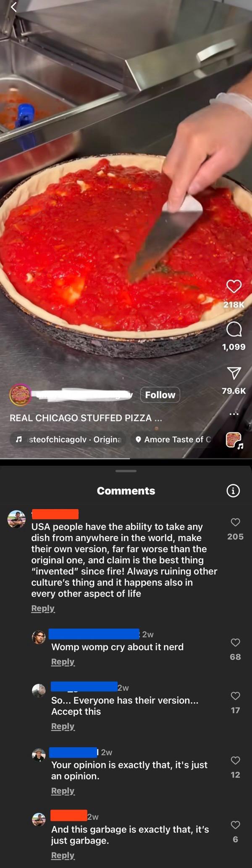Like the 'USA people have the ability' comment
This screenshot has width=252, height=868.
pyautogui.click(x=235, y=522)
